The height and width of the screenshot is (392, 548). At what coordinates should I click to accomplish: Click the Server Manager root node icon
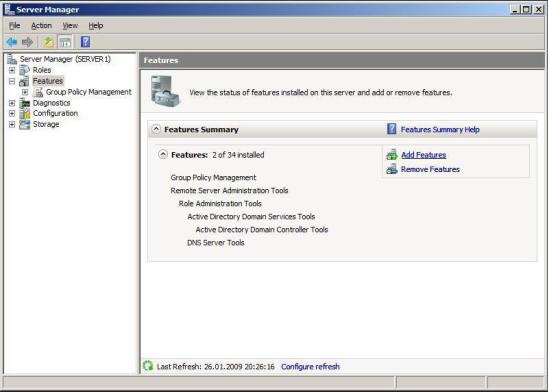(12, 59)
